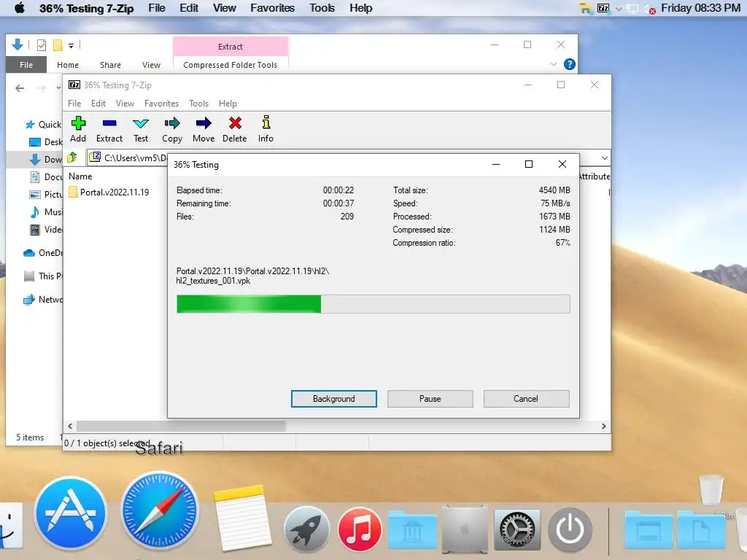Screen dimensions: 747x560
Task: Open System Preferences gear in the dock
Action: point(517,529)
